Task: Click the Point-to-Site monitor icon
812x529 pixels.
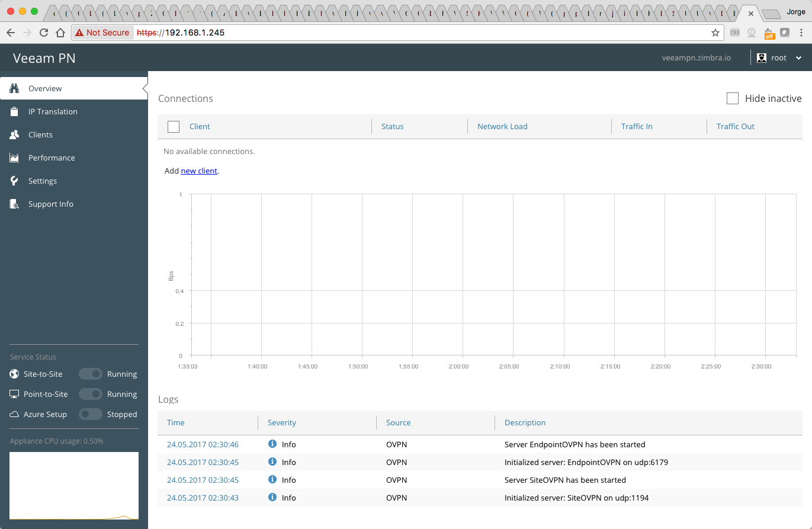Action: pyautogui.click(x=14, y=394)
